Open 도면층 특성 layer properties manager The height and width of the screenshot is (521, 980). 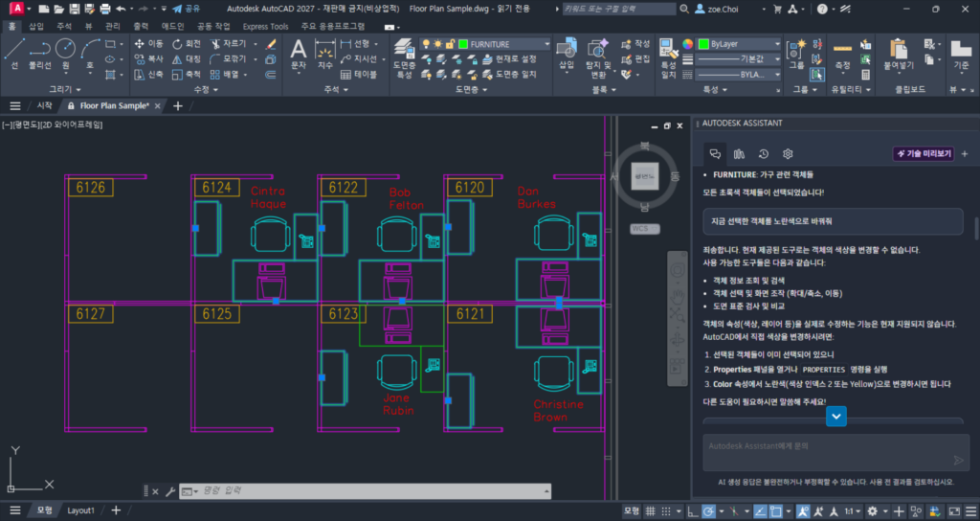[x=404, y=57]
